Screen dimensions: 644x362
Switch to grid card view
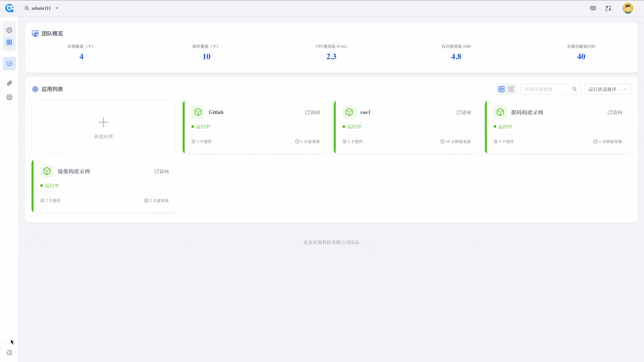tap(501, 89)
